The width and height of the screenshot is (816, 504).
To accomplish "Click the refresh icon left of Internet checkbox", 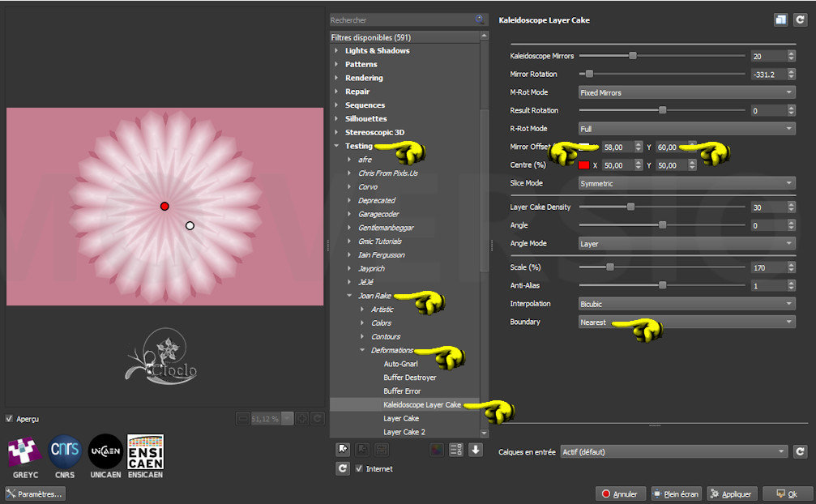I will coord(343,468).
